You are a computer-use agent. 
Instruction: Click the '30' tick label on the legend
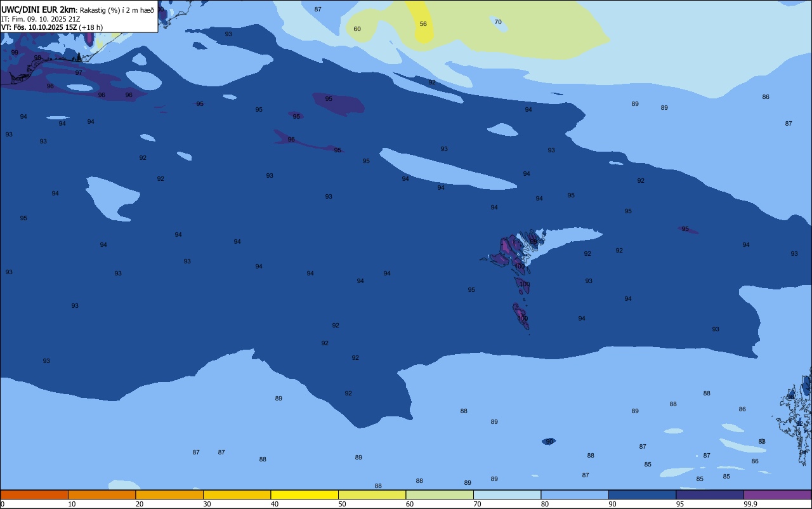[207, 504]
